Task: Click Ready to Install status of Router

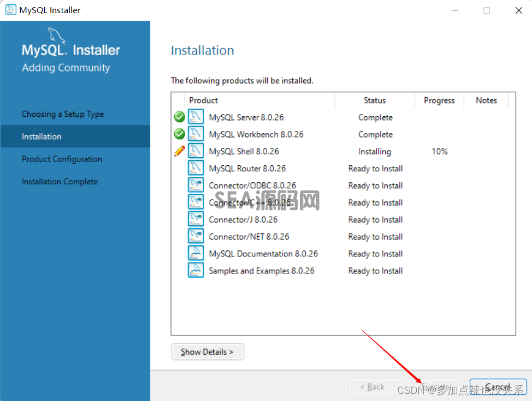Action: point(375,169)
